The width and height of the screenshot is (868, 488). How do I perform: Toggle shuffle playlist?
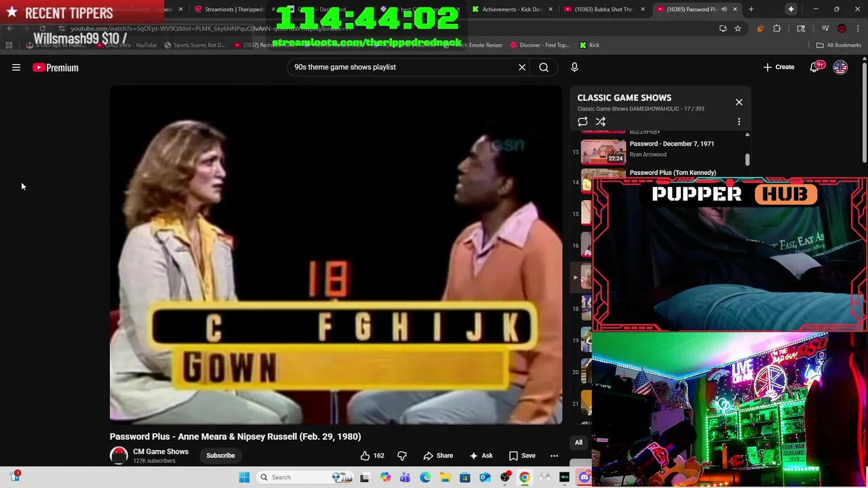point(601,122)
